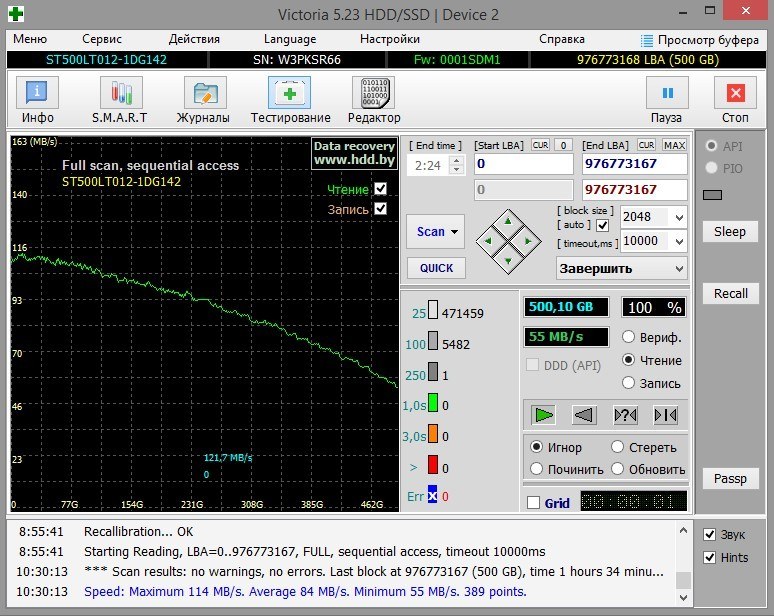
Task: Expand the block size 2048 dropdown
Action: coord(680,217)
